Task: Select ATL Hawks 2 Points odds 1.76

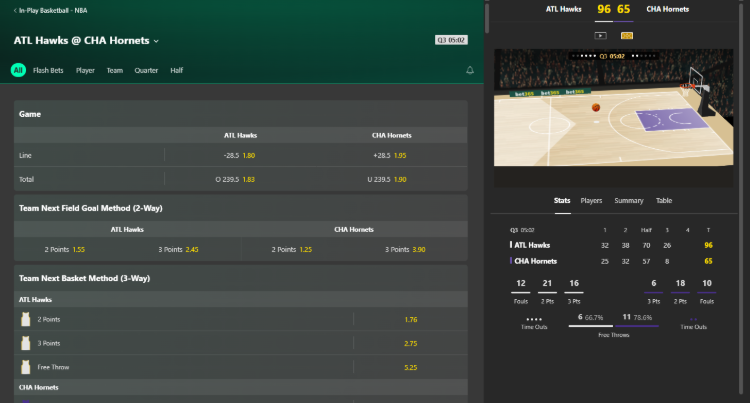Action: [x=410, y=319]
